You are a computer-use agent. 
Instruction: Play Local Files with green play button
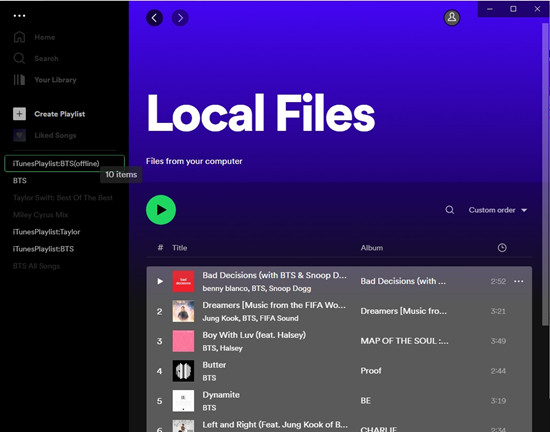pyautogui.click(x=161, y=210)
